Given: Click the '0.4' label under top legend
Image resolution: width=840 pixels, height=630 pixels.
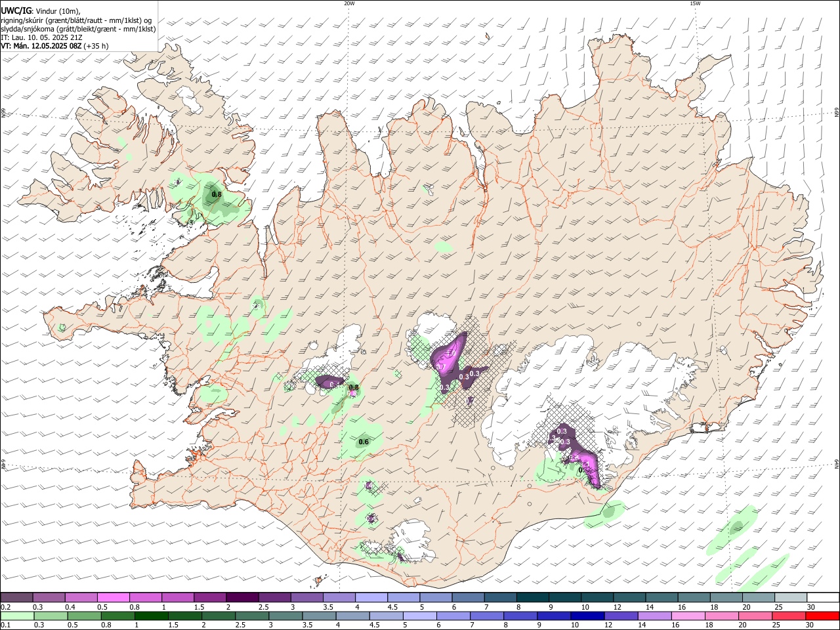Looking at the screenshot, I should coord(70,607).
